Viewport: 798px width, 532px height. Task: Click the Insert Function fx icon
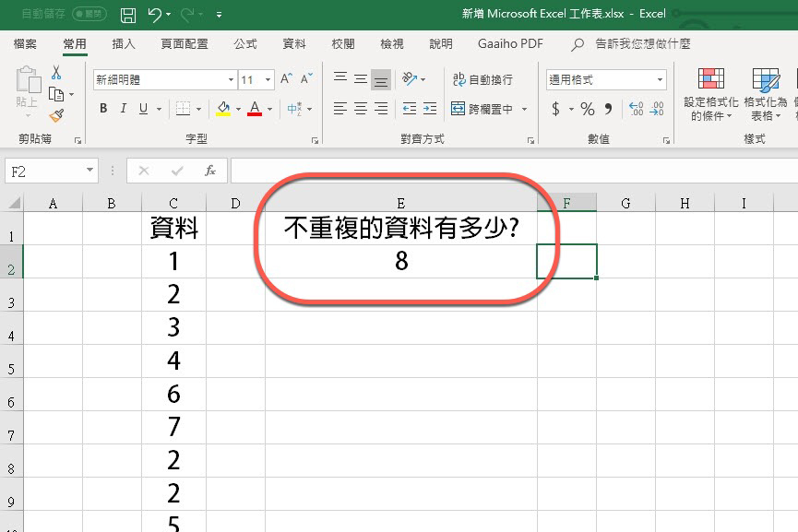(x=209, y=171)
